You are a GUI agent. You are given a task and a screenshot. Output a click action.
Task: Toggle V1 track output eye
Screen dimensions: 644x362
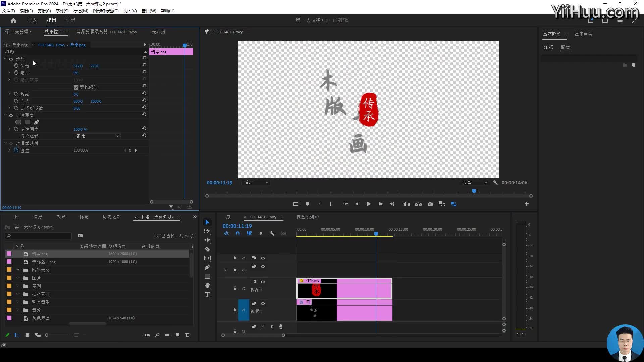tap(263, 303)
